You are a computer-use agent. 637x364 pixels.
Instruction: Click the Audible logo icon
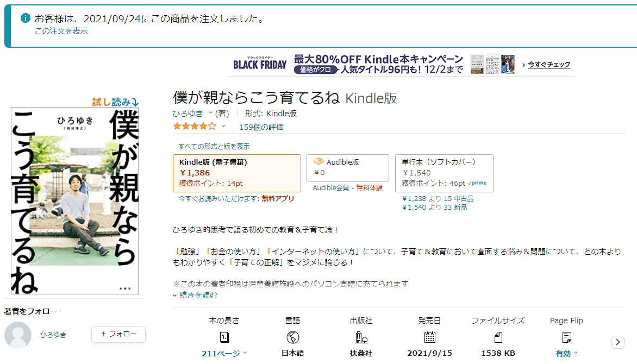pos(318,162)
